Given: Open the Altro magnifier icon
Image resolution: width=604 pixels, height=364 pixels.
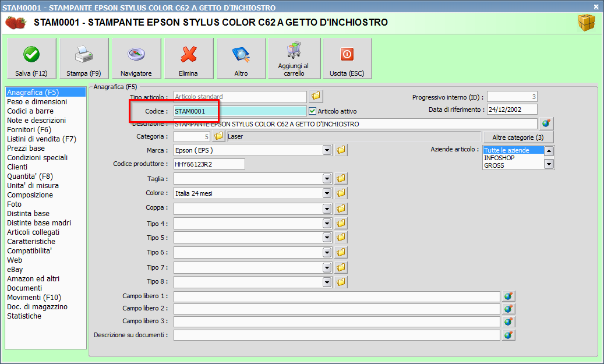Looking at the screenshot, I should [241, 55].
